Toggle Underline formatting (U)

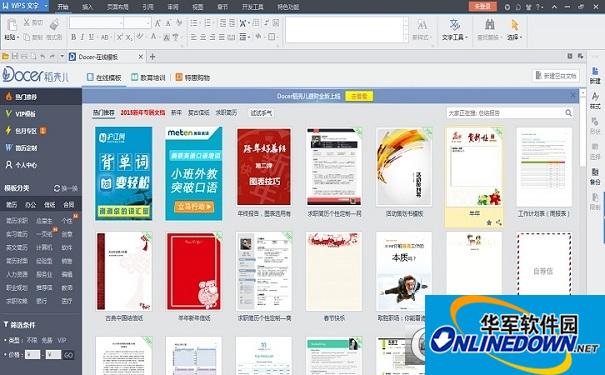(91, 37)
